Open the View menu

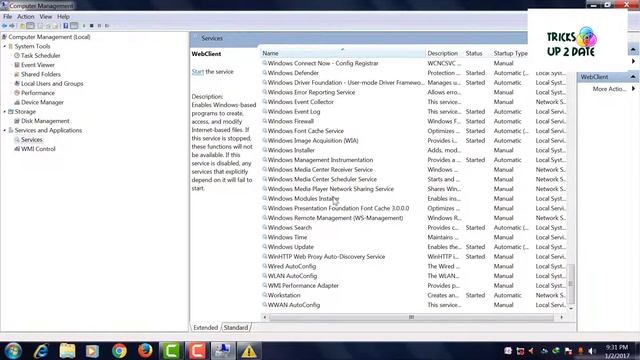pos(45,17)
